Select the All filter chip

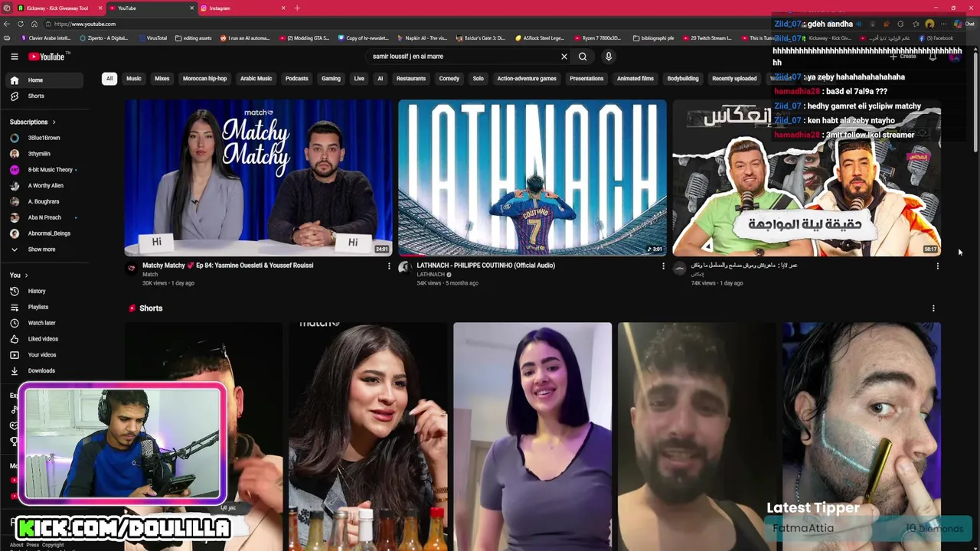point(109,78)
